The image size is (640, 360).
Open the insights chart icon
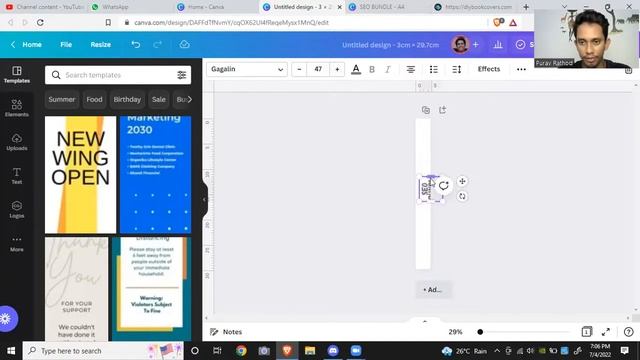coord(498,44)
